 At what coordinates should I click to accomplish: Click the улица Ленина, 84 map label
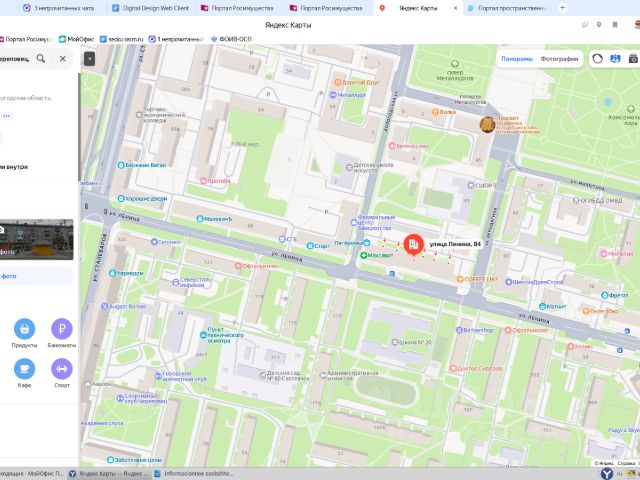pyautogui.click(x=455, y=244)
